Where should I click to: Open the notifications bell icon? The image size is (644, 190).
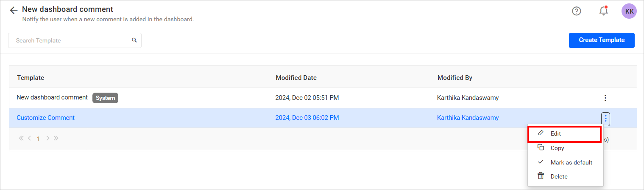603,11
